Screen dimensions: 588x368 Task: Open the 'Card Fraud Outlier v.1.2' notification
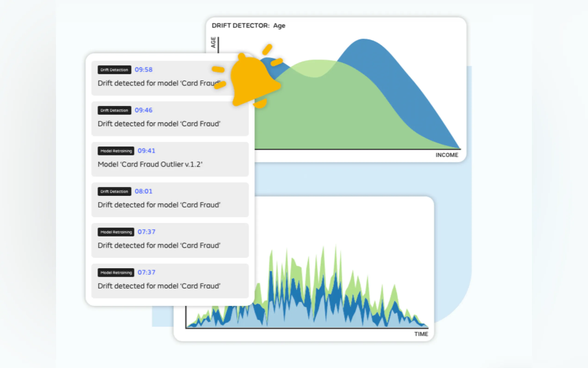pyautogui.click(x=150, y=165)
